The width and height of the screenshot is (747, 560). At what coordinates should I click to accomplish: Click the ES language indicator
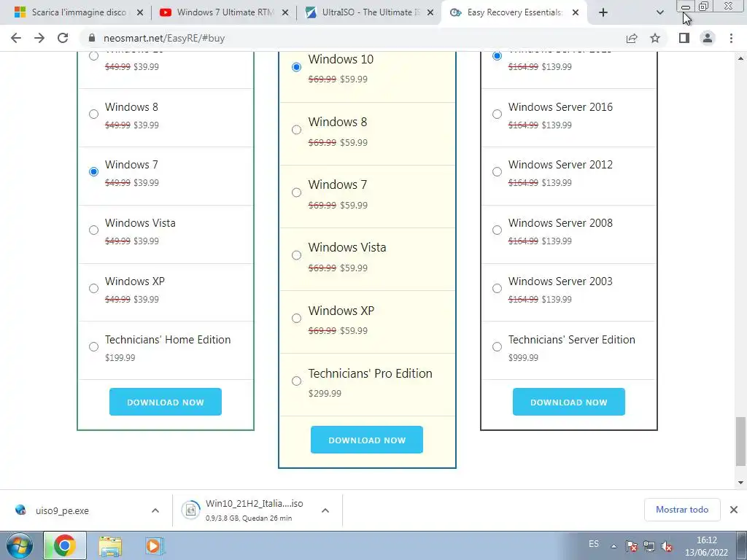pos(594,544)
